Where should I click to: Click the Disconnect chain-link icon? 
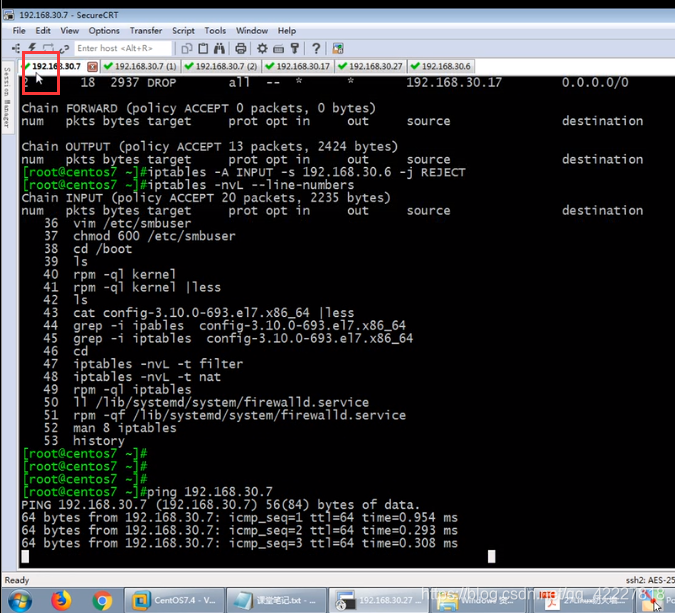pyautogui.click(x=65, y=48)
